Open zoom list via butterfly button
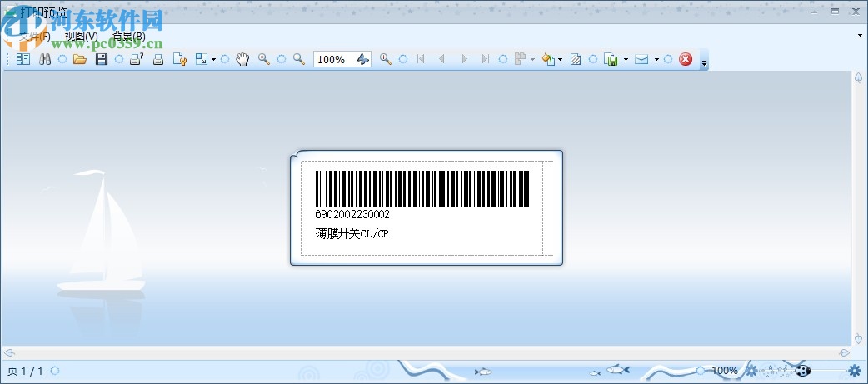This screenshot has height=384, width=868. click(x=363, y=59)
